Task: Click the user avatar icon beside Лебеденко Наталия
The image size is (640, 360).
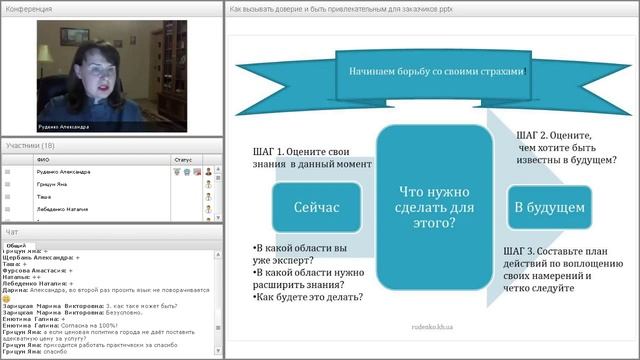Action: [x=209, y=209]
